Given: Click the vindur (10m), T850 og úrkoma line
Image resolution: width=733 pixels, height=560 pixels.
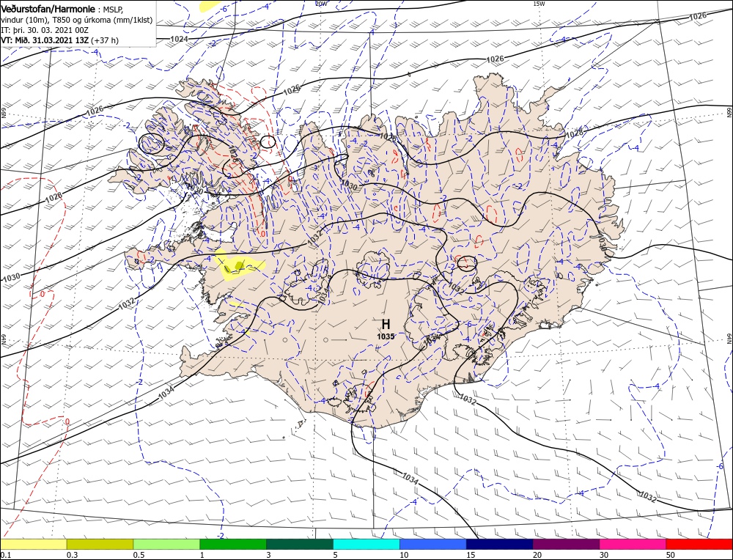Looking at the screenshot, I should coord(77,20).
